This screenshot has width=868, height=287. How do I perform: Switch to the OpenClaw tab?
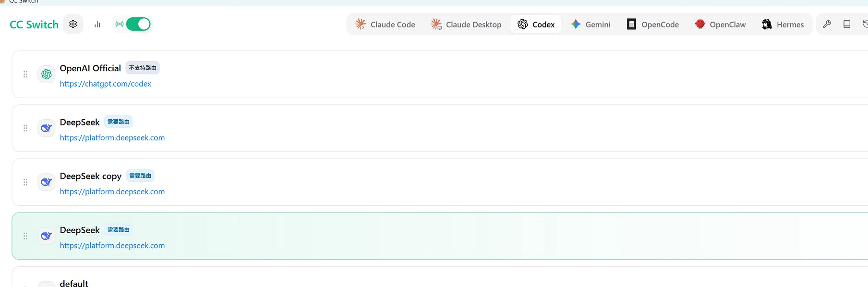pyautogui.click(x=720, y=24)
